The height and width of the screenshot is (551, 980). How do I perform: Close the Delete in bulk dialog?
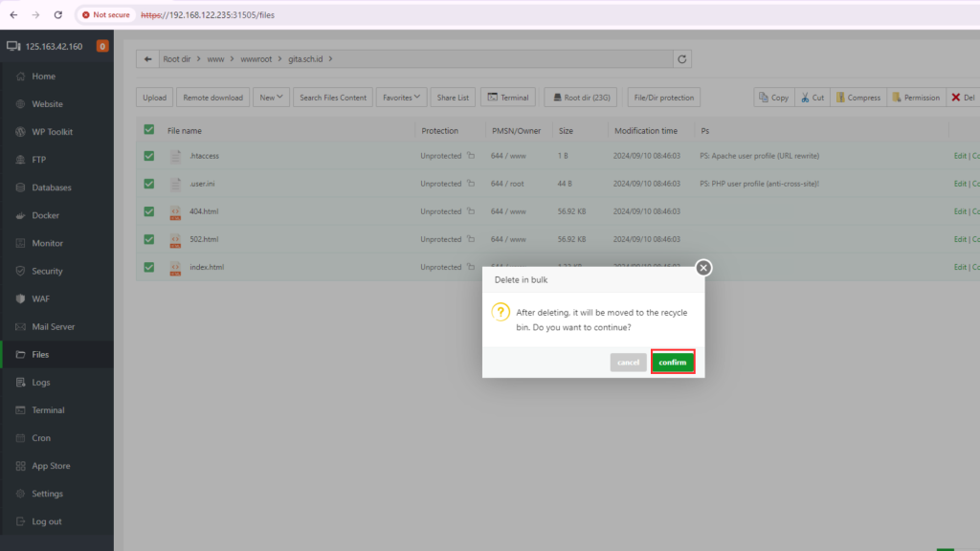[x=703, y=268]
